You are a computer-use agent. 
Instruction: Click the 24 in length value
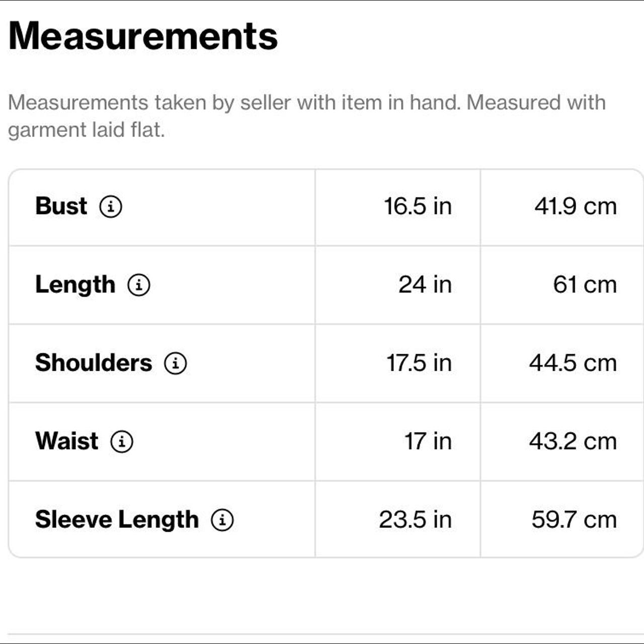(425, 285)
